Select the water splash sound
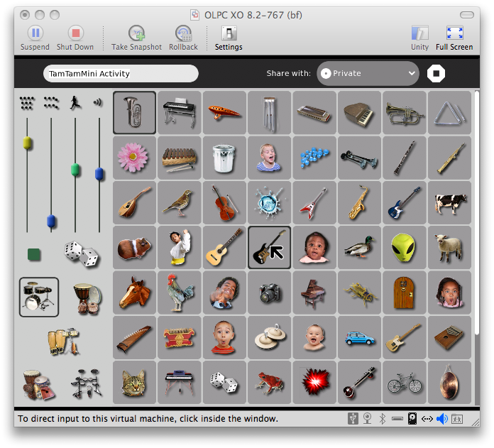This screenshot has height=448, width=494. click(x=270, y=202)
